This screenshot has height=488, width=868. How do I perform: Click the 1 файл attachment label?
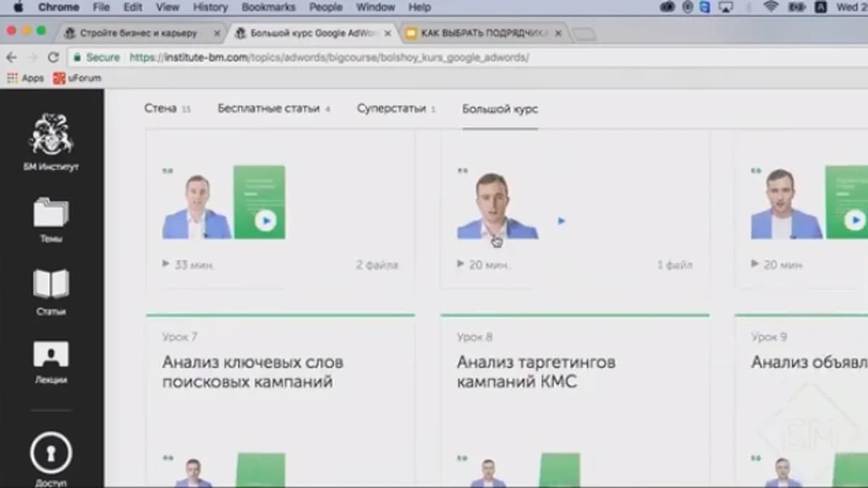[675, 265]
